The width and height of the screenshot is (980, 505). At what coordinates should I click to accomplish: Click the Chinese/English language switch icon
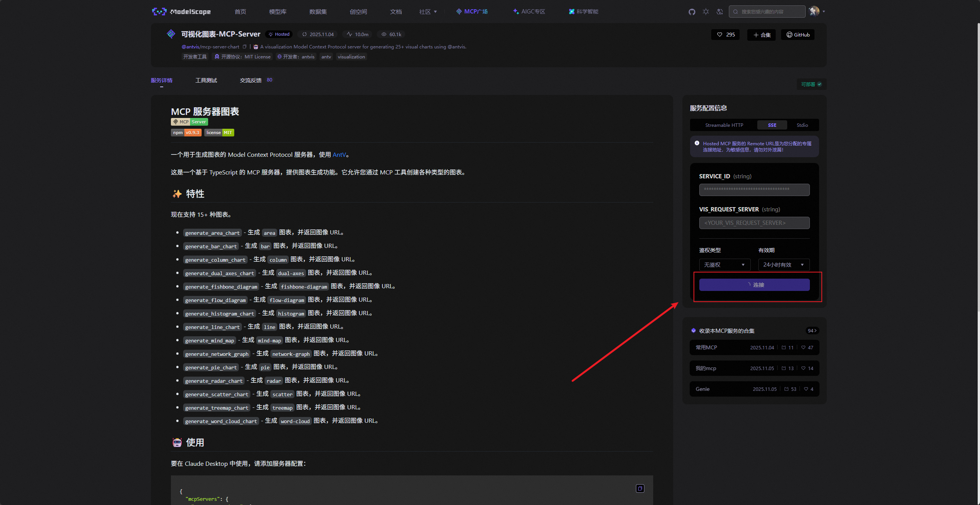click(x=720, y=12)
